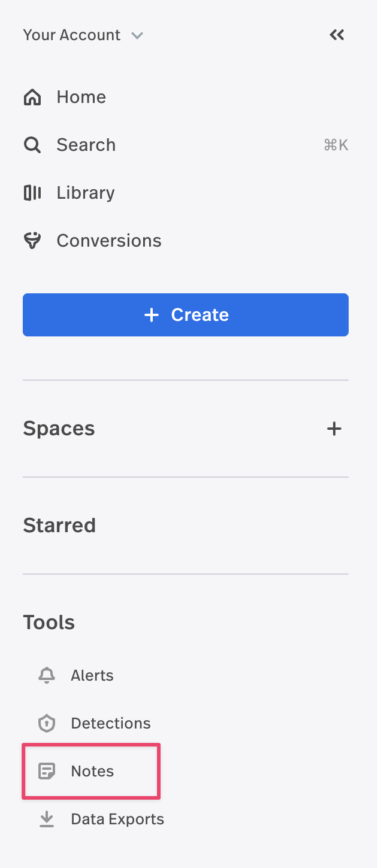The width and height of the screenshot is (381, 868).
Task: Select Alerts under Tools
Action: click(92, 675)
